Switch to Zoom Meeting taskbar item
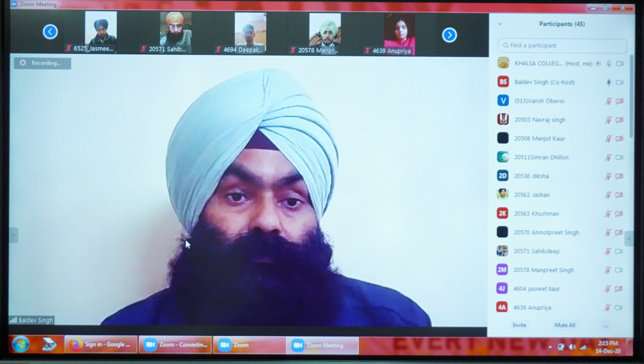The image size is (644, 364). coord(323,345)
